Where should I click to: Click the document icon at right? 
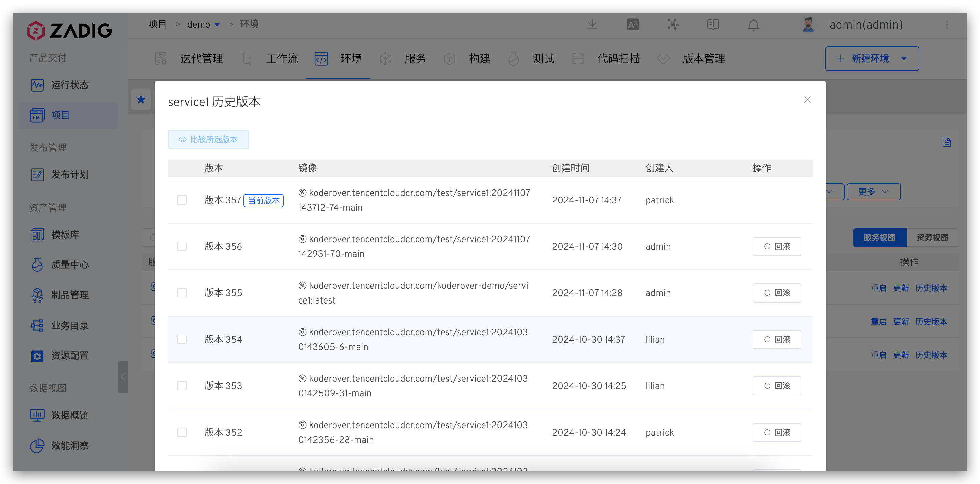[947, 142]
